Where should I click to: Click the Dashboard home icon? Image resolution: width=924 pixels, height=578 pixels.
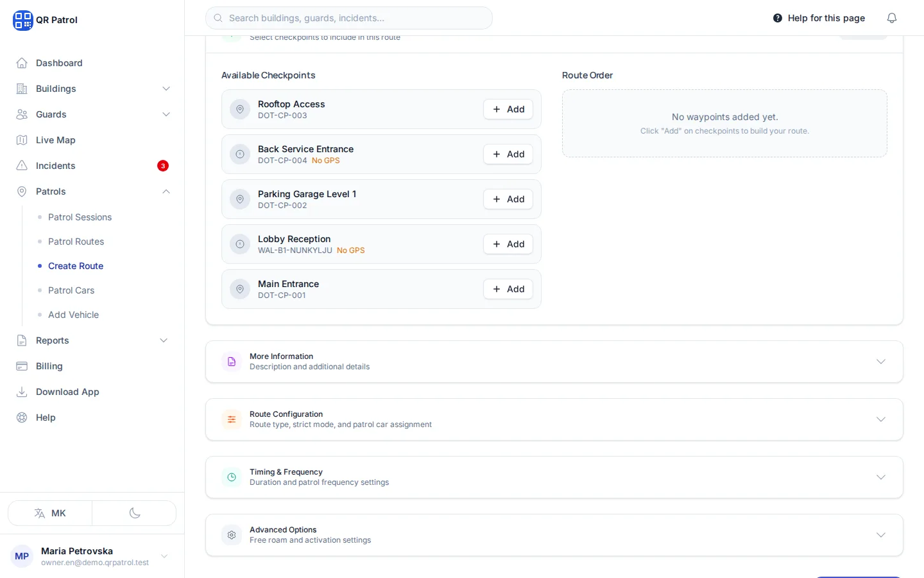22,63
